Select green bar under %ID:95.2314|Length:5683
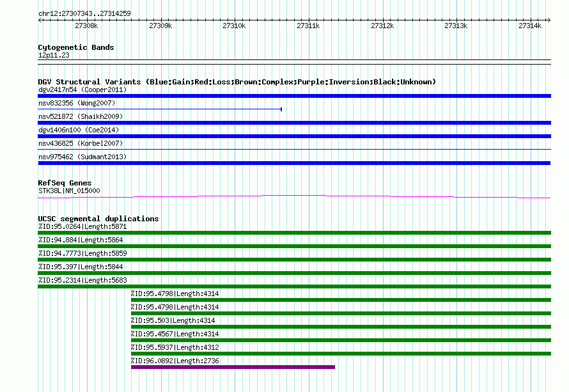569x392 pixels. pos(294,286)
